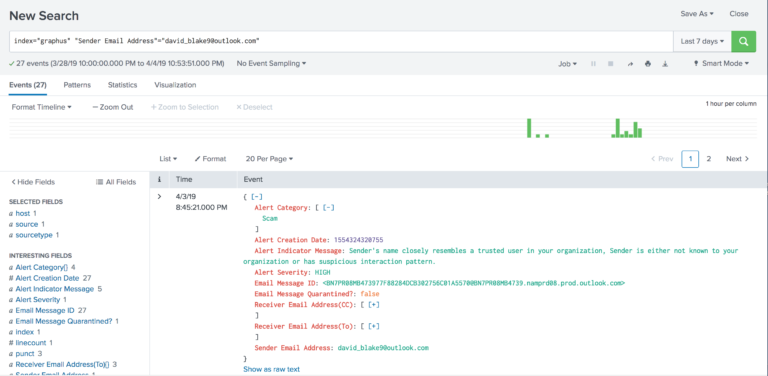Screen dimensions: 768x376
Task: Expand Receiver Email Address(To) array
Action: point(374,326)
